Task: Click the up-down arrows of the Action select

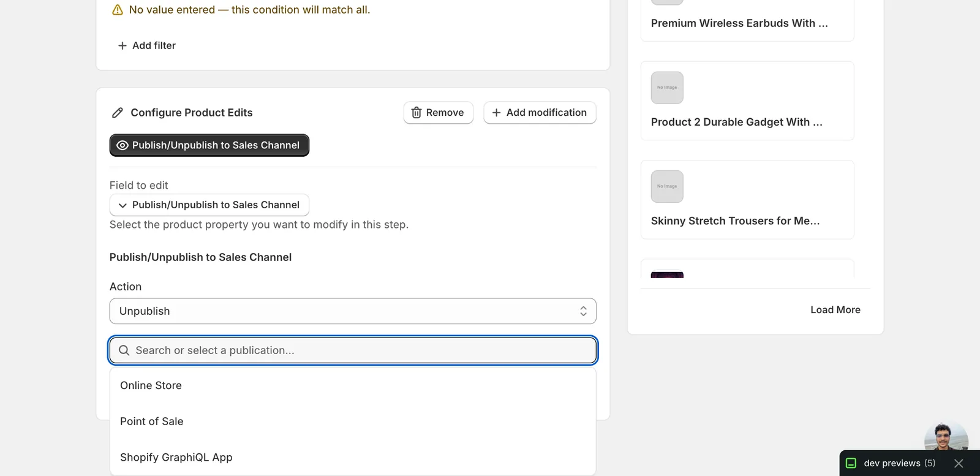Action: (x=583, y=311)
